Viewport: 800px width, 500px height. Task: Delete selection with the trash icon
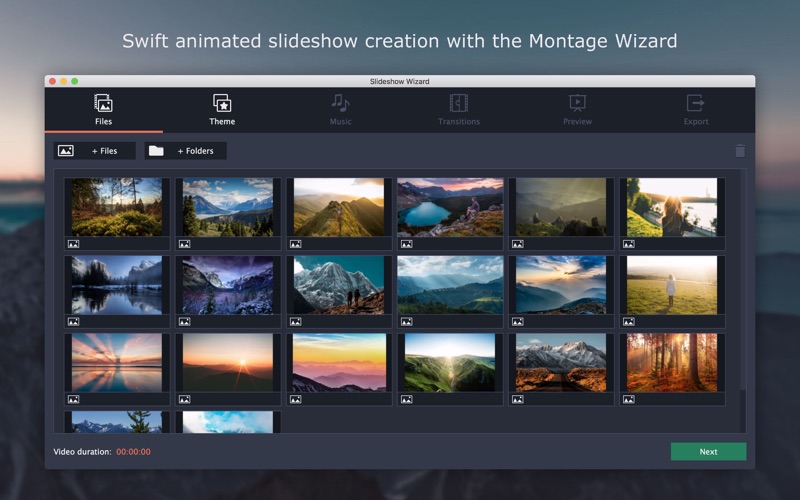[740, 151]
